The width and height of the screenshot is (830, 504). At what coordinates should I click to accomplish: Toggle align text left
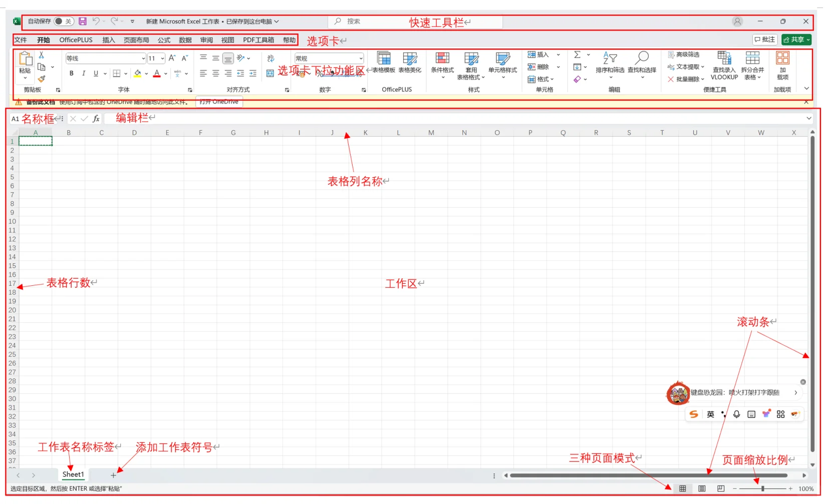pyautogui.click(x=203, y=74)
